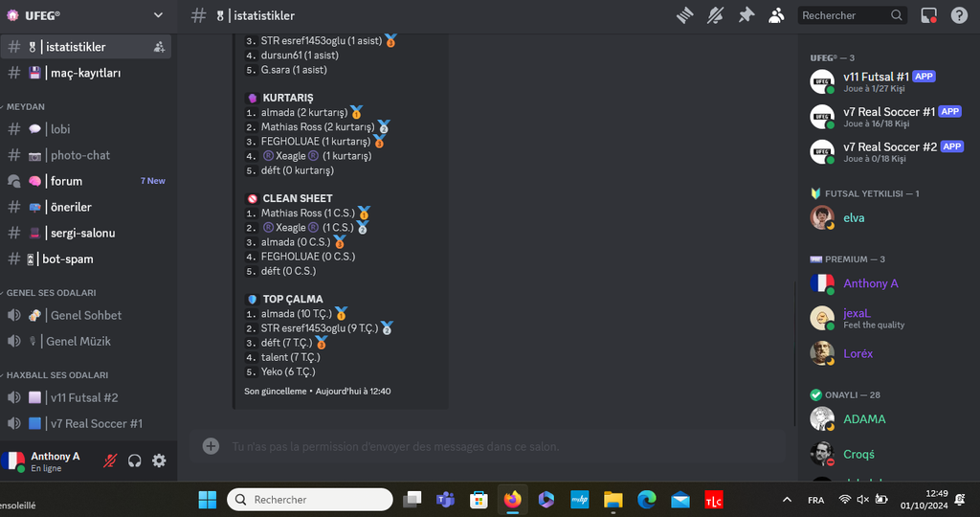Open v11 Futsal #1 app member
Screen dimensions: 980x517
(x=886, y=82)
